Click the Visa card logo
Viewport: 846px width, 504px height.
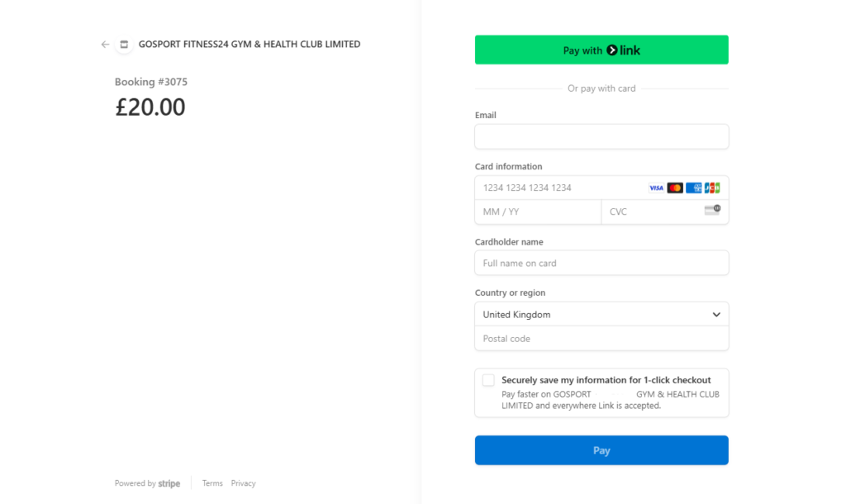[x=656, y=188]
